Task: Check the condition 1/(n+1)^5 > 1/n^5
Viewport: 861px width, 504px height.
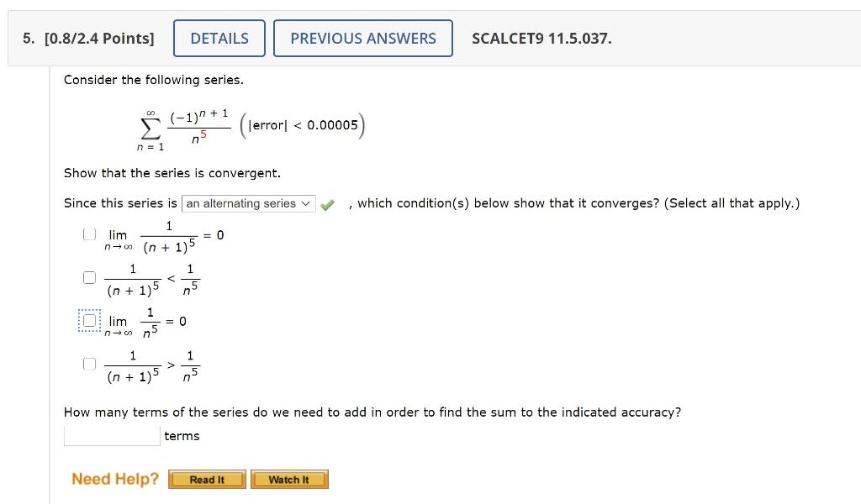Action: tap(89, 363)
